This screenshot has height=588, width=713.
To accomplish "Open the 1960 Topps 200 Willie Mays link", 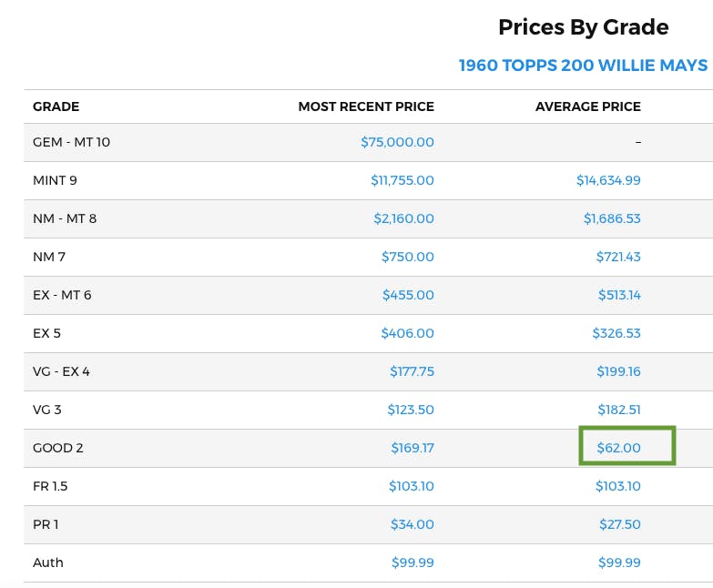I will tap(583, 66).
